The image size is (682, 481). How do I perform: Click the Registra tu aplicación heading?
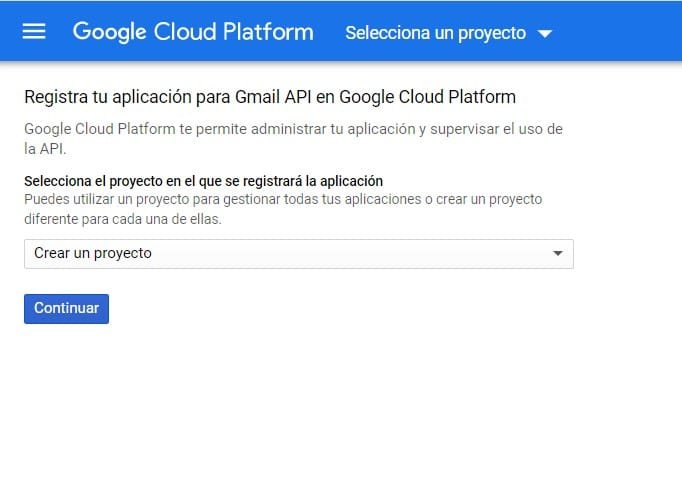270,97
